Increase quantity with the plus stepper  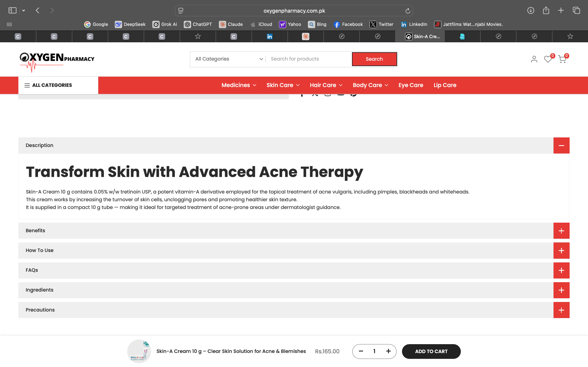coord(388,351)
